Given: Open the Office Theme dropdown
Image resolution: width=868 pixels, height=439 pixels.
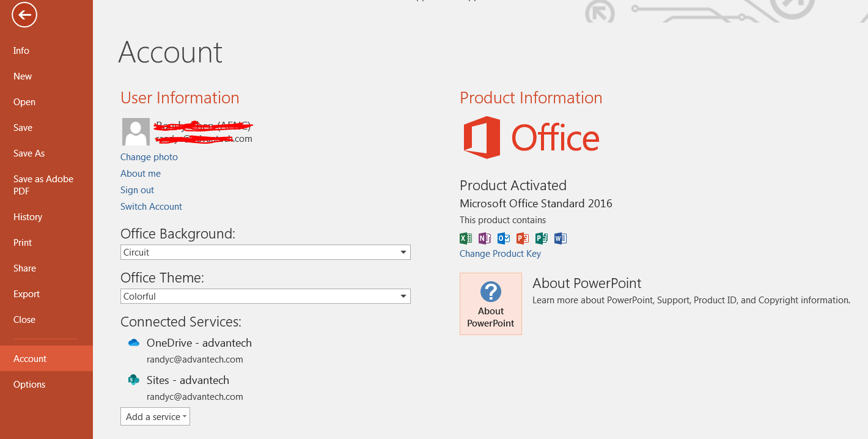Looking at the screenshot, I should 265,296.
